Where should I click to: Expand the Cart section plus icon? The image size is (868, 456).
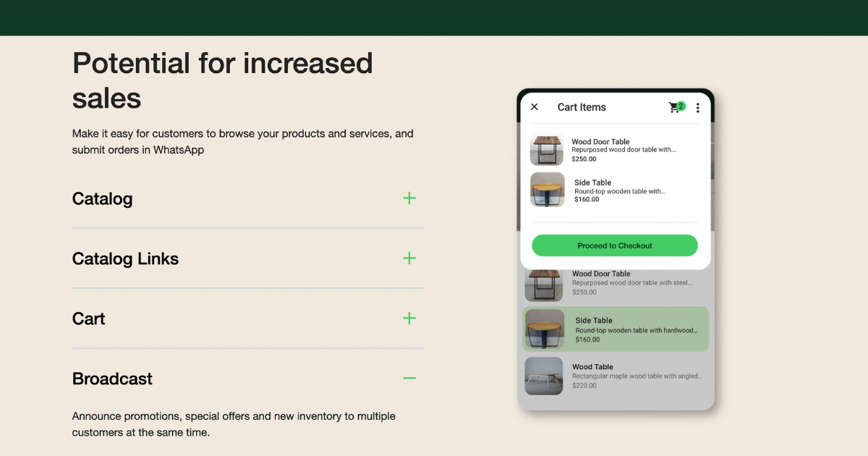(x=409, y=318)
